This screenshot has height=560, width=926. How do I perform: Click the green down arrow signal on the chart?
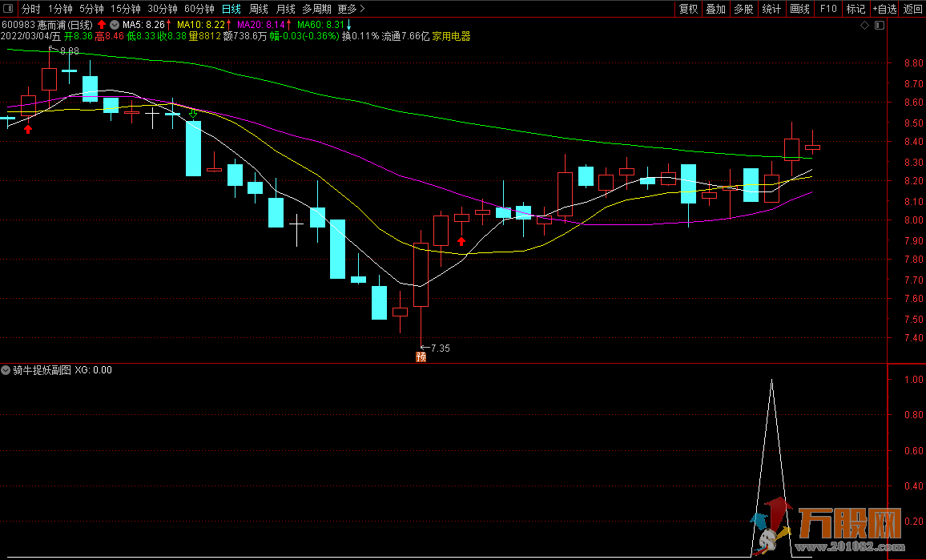tap(193, 115)
